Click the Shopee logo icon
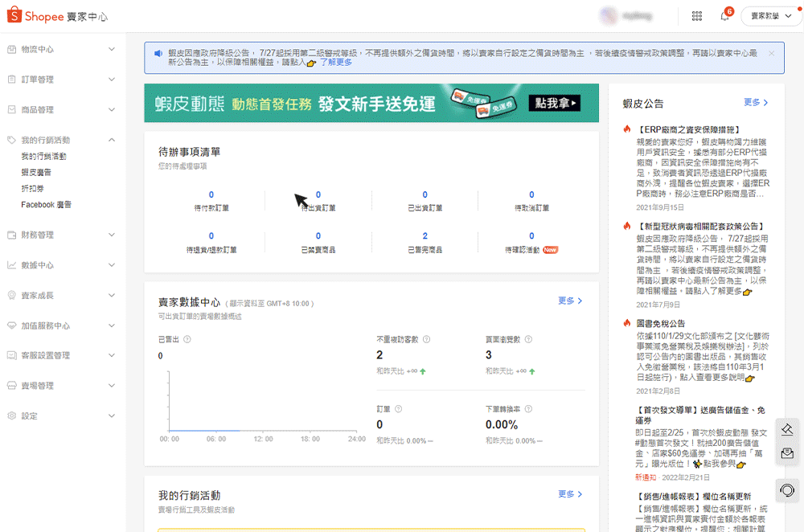 [x=14, y=14]
